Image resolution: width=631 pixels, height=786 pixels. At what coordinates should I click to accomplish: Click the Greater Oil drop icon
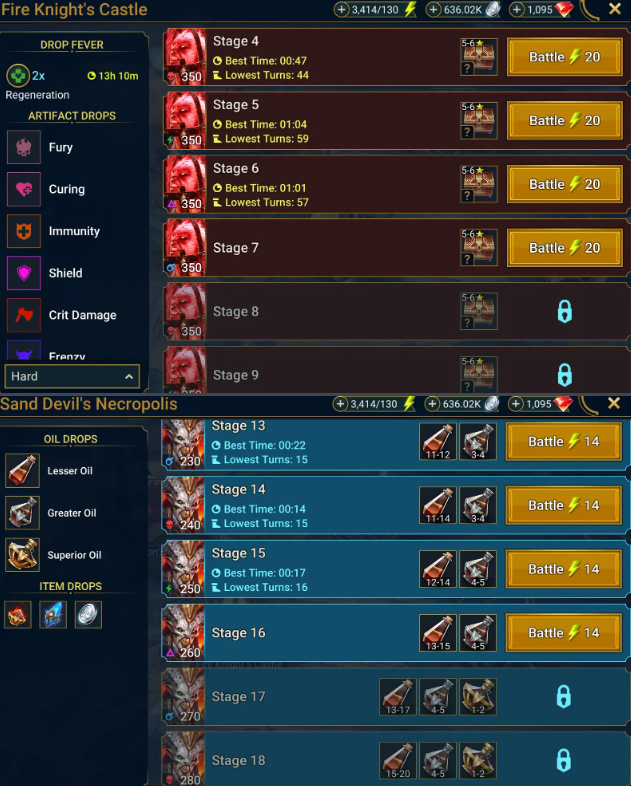[x=22, y=513]
